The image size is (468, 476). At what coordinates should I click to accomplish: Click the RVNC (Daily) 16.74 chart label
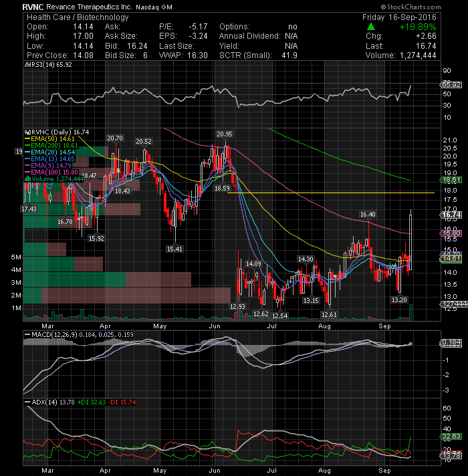[60, 132]
